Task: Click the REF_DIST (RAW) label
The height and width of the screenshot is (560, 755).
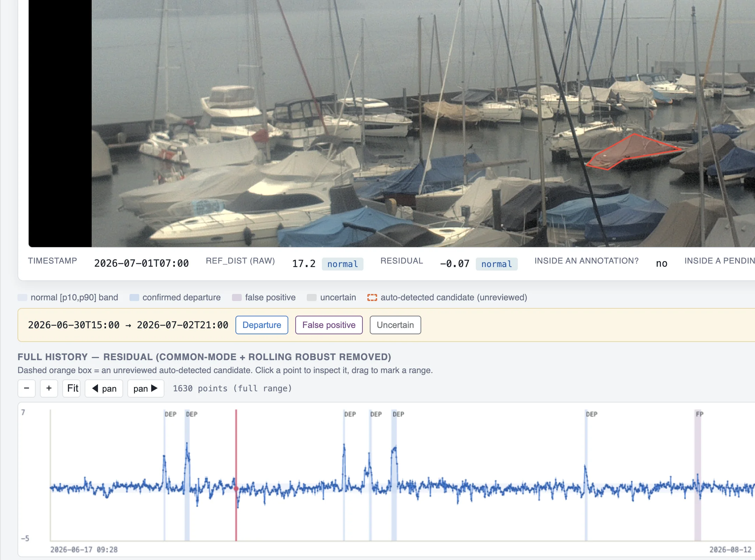Action: [x=240, y=261]
